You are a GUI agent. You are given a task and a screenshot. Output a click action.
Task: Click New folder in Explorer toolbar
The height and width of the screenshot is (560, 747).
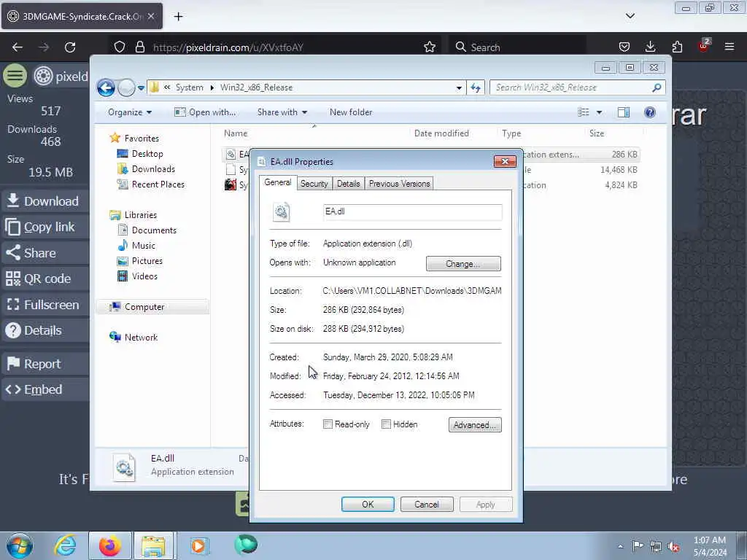[351, 112]
